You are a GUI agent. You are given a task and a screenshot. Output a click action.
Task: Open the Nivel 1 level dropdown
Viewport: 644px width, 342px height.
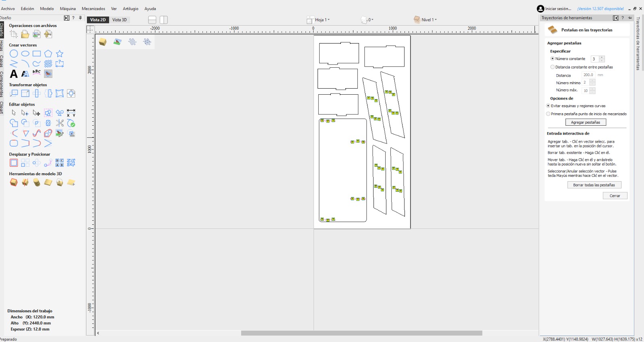(x=425, y=20)
